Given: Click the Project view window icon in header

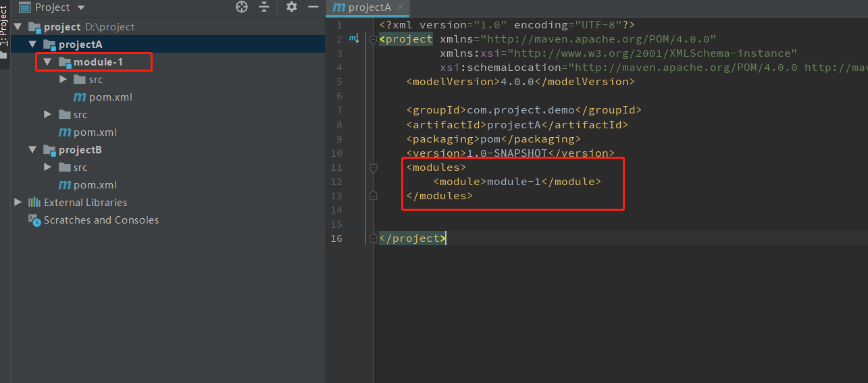Looking at the screenshot, I should point(25,7).
